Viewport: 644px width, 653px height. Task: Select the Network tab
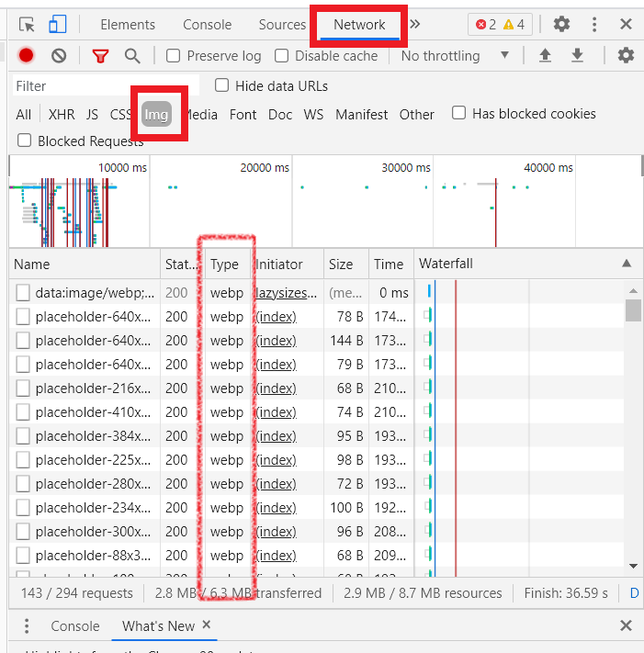359,25
